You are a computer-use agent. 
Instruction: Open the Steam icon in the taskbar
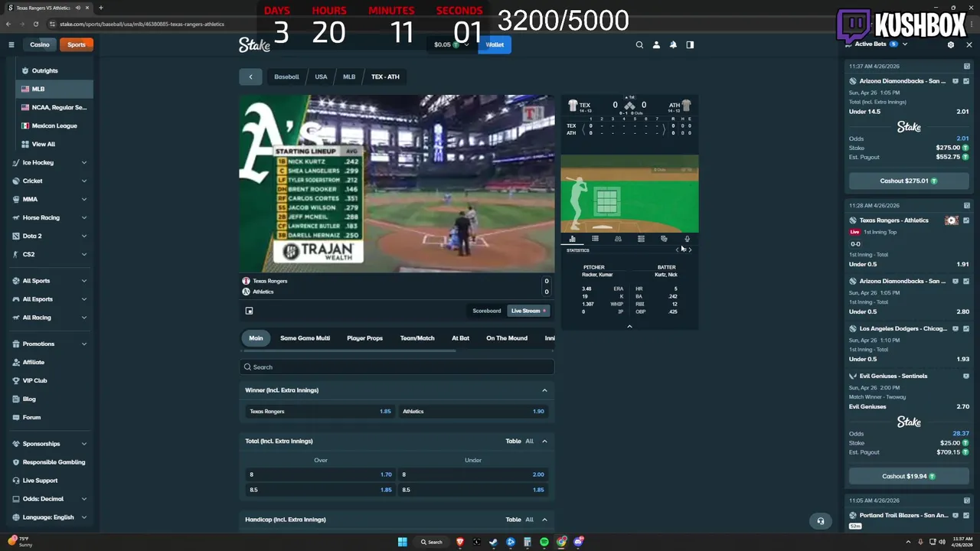click(x=493, y=542)
